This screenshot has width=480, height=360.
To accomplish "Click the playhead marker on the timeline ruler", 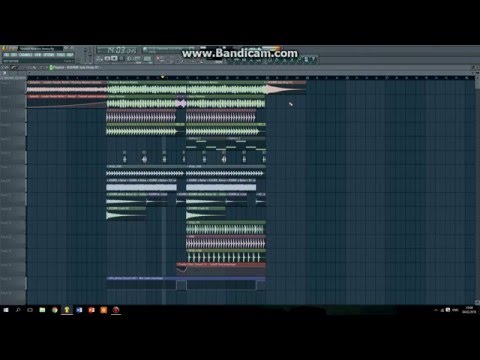I will [163, 77].
